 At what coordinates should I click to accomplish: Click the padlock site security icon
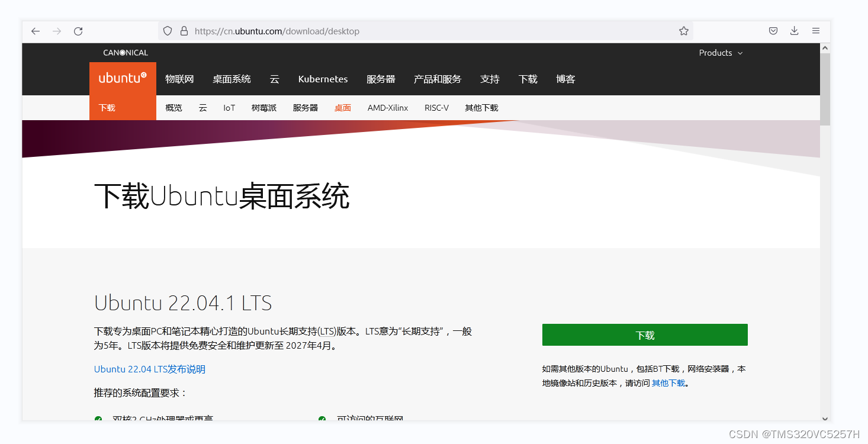(184, 31)
